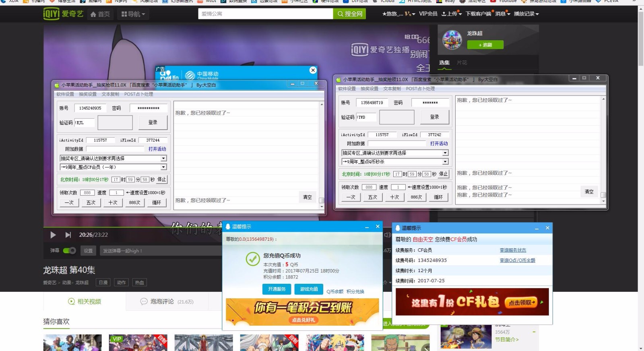This screenshot has width=644, height=351.
Task: Click 点击兑好礼 banner button
Action: 303,320
